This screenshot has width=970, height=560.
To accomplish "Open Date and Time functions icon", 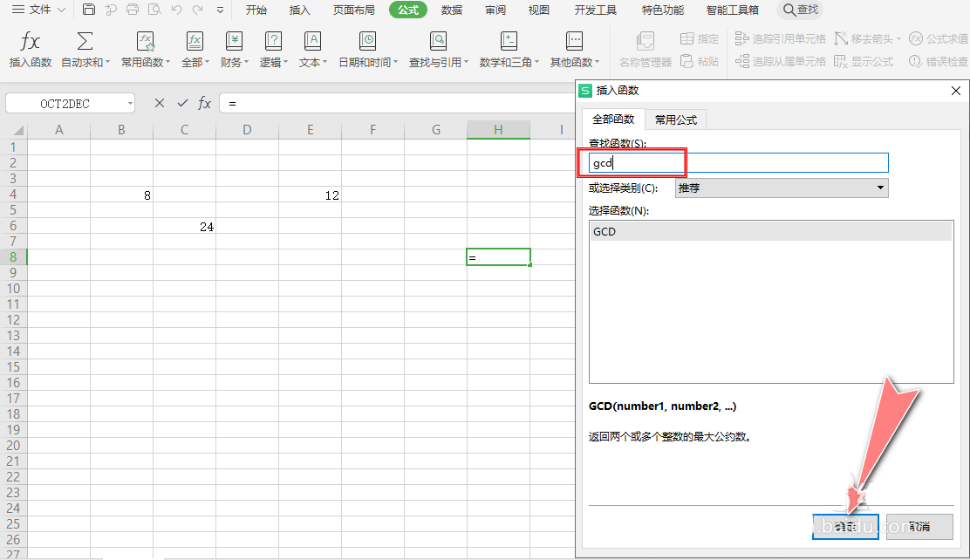I will pos(367,42).
